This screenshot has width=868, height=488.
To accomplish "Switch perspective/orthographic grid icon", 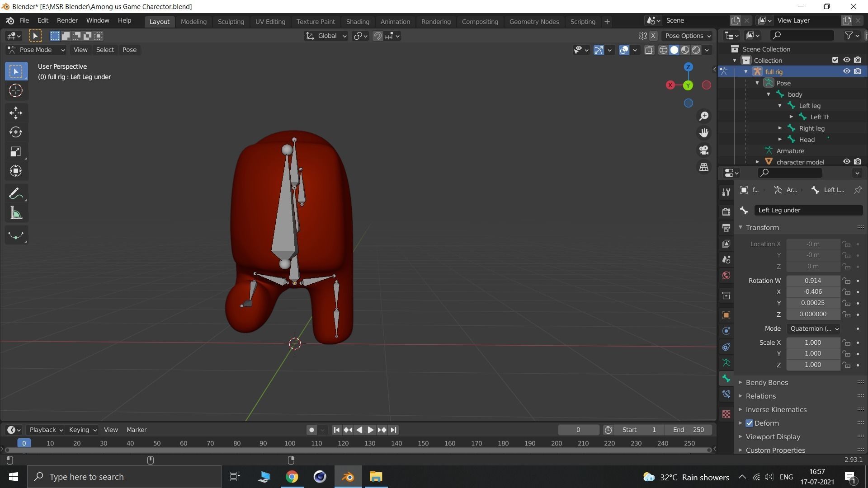I will tap(704, 167).
